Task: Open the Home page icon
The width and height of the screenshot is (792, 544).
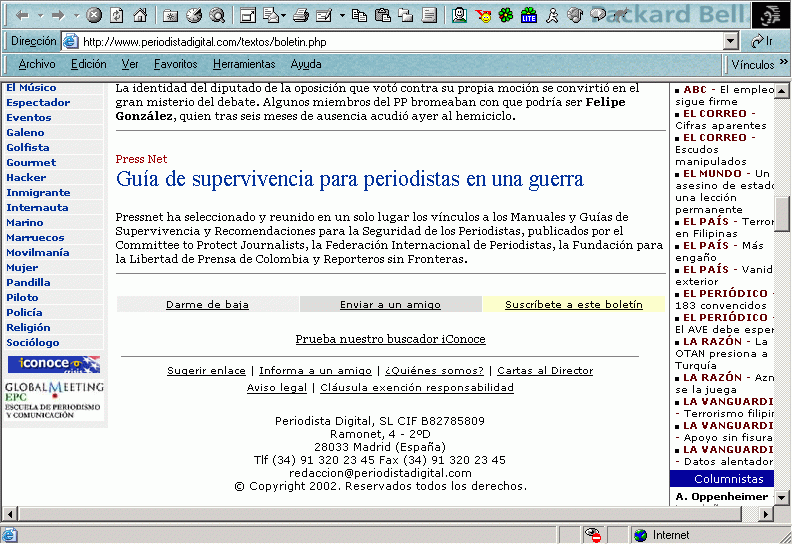Action: point(140,16)
